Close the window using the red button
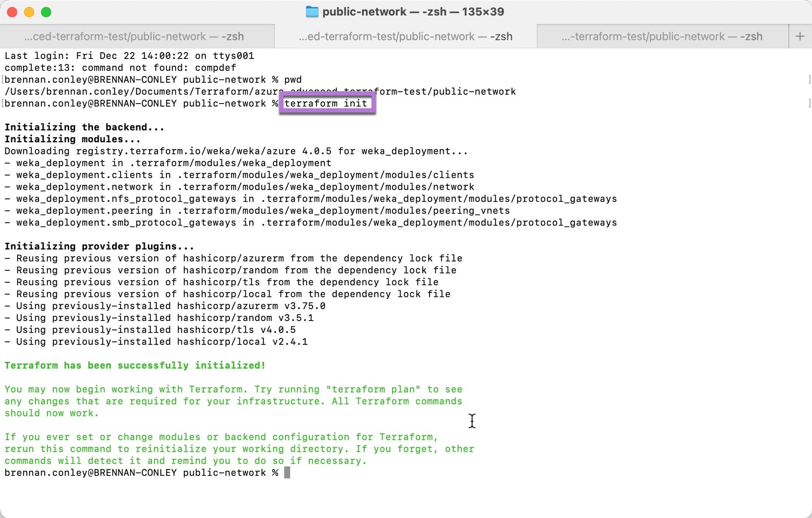812x518 pixels. coord(12,12)
